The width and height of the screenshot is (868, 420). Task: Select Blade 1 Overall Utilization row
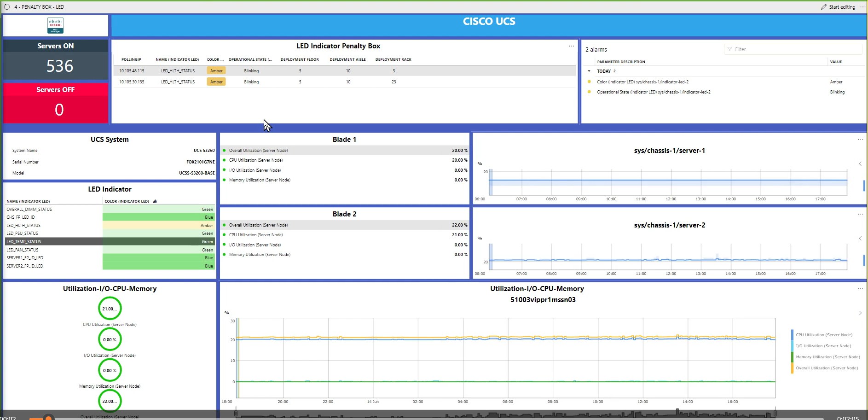[345, 151]
